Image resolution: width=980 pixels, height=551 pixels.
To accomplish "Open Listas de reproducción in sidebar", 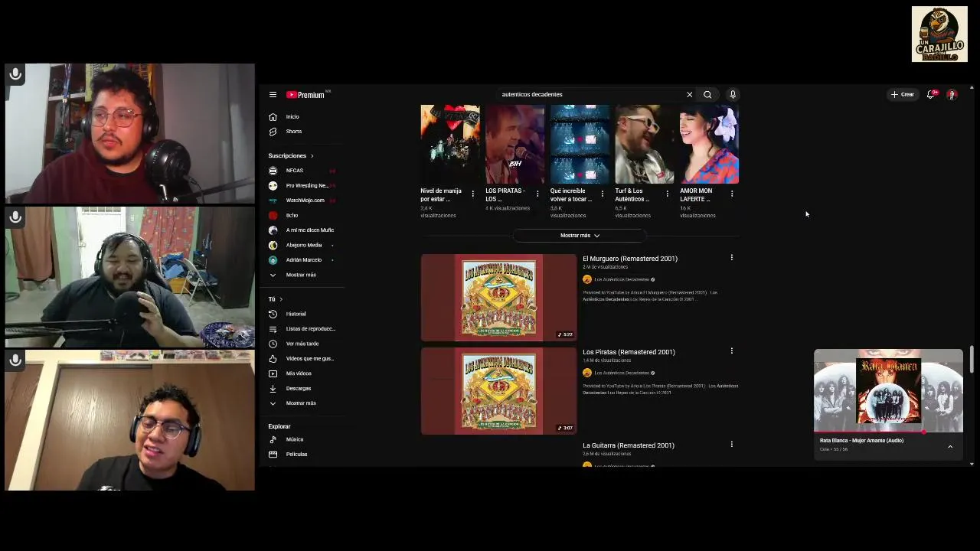I will (x=302, y=329).
